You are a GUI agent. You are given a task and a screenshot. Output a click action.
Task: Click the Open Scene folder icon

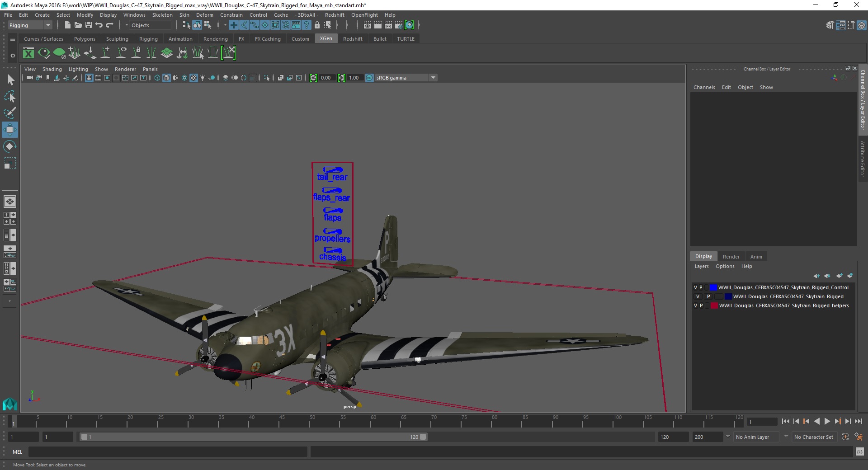[x=78, y=25]
